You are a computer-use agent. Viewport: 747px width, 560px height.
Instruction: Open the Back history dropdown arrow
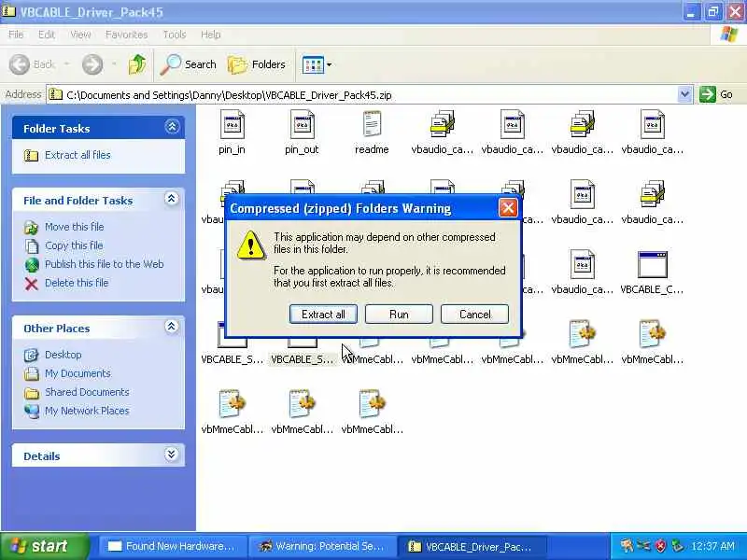[66, 64]
